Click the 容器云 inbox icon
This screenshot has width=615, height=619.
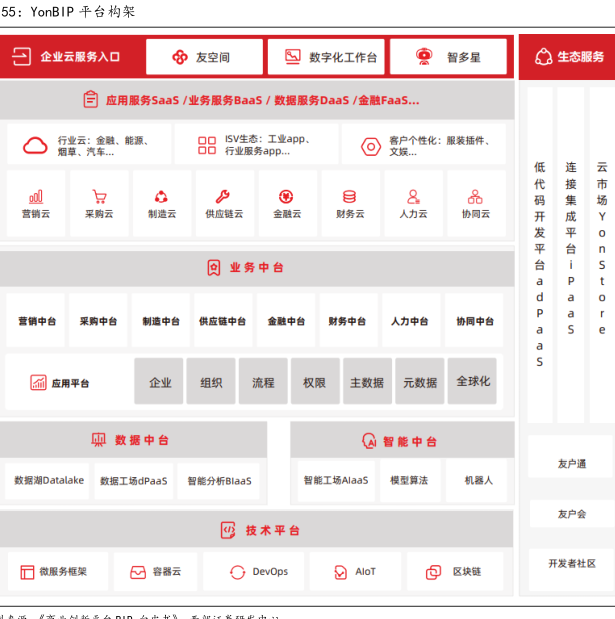138,572
